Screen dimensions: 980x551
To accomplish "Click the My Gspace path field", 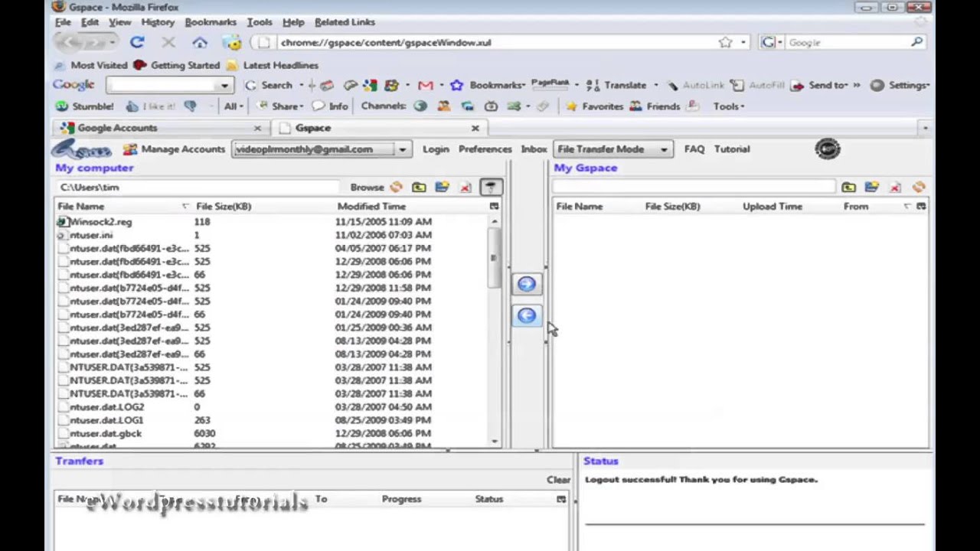I will 693,187.
